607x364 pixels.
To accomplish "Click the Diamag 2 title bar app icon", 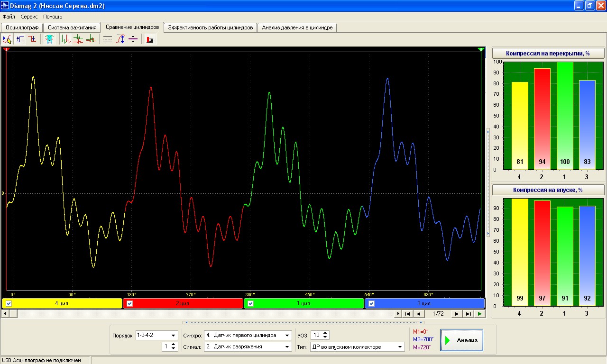I will coord(5,6).
